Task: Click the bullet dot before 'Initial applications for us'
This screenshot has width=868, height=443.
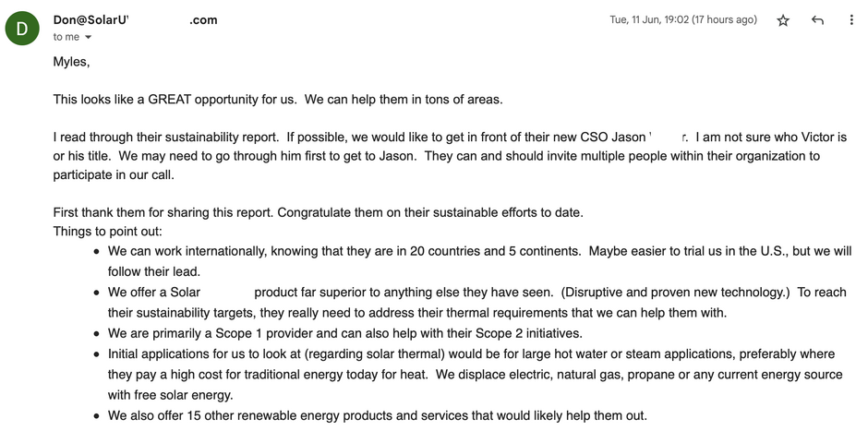Action: pos(98,354)
